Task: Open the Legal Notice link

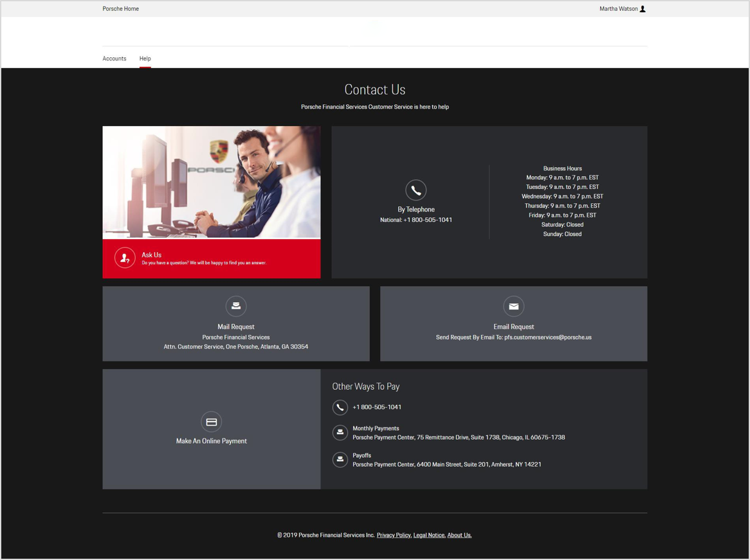Action: (x=429, y=535)
